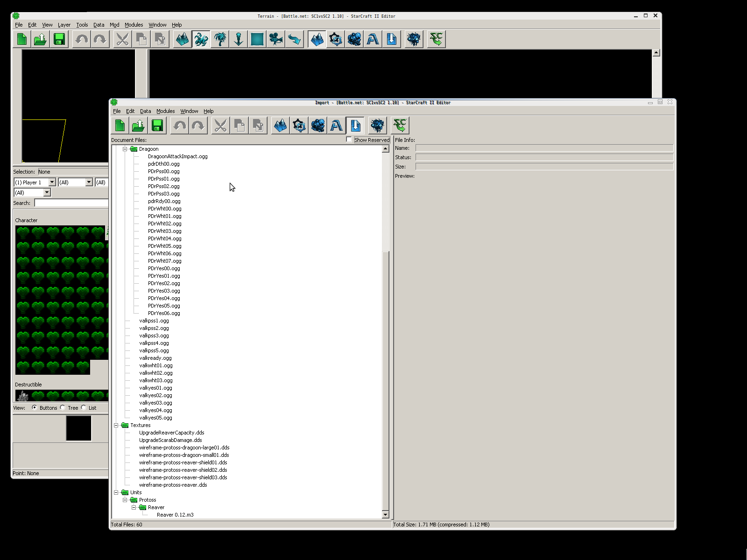Open the Terrain module icon in Import toolbar
The image size is (747, 560).
281,126
